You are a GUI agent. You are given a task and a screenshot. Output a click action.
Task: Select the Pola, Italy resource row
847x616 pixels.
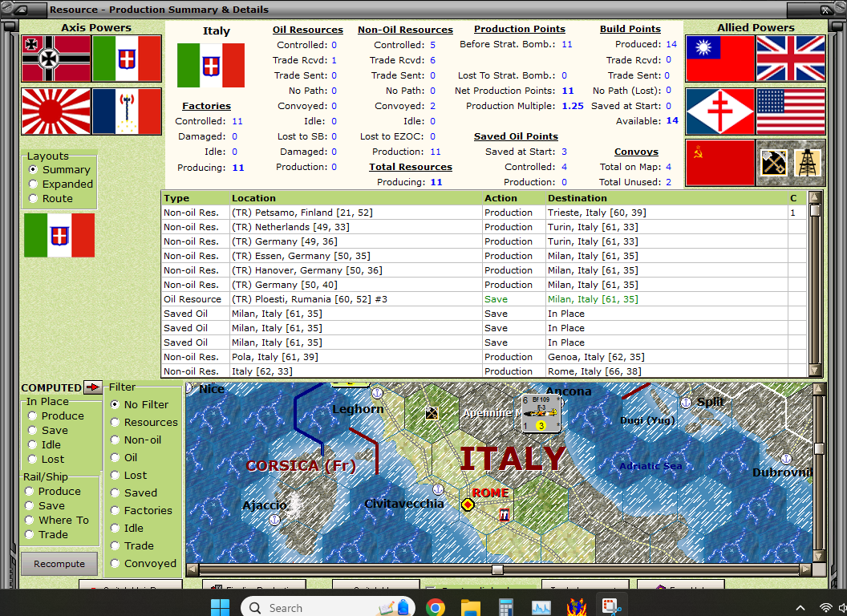(484, 357)
